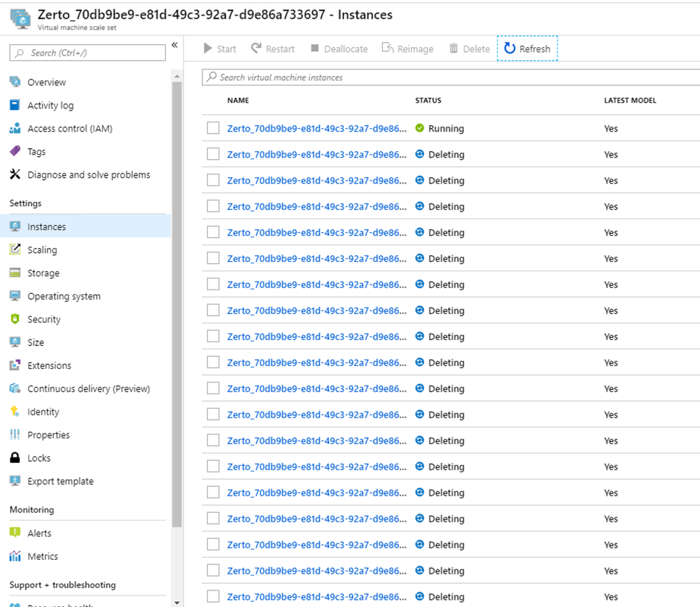The width and height of the screenshot is (700, 607).
Task: Check the last visible instance row checkbox
Action: [213, 596]
